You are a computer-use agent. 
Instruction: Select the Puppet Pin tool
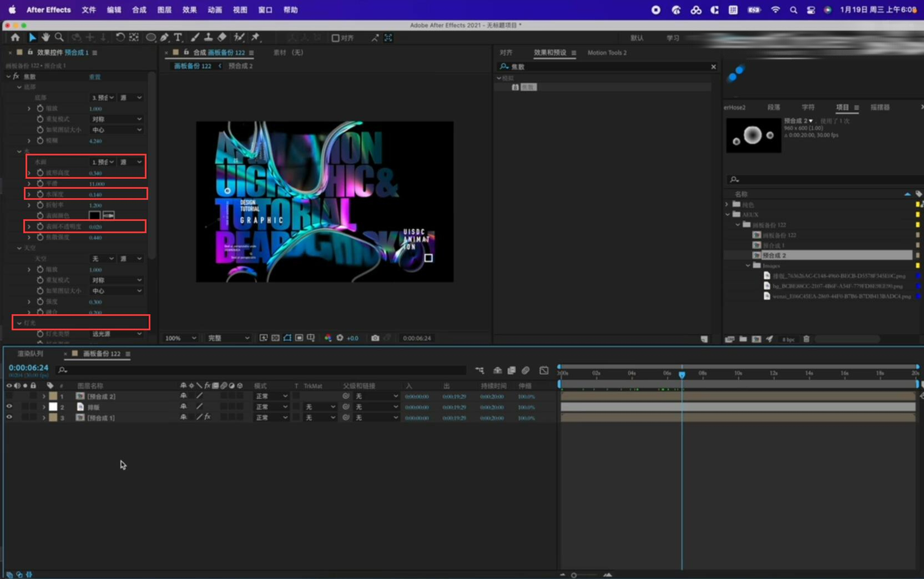(x=255, y=37)
